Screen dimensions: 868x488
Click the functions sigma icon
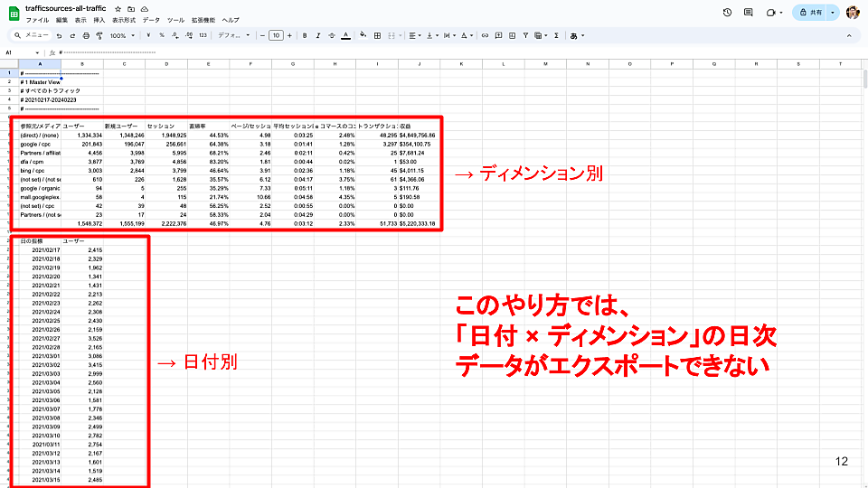click(556, 35)
